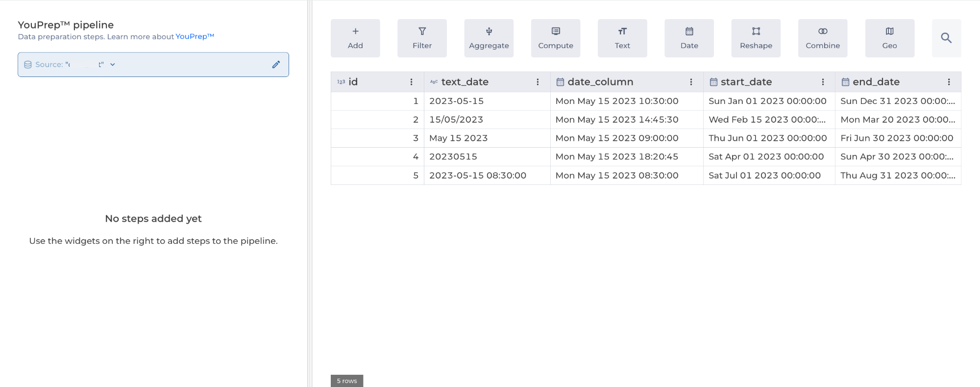Click the 5 rows counter badge
The height and width of the screenshot is (387, 980).
coord(346,381)
